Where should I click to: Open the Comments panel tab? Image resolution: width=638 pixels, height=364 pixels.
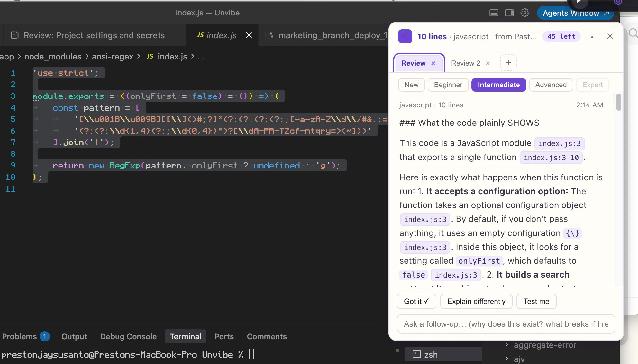click(x=267, y=337)
